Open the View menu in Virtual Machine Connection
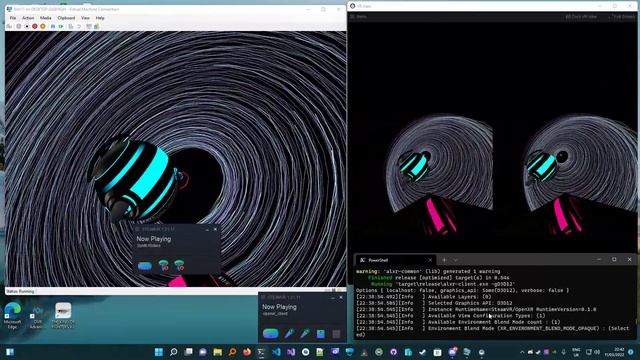Image resolution: width=640 pixels, height=360 pixels. pos(85,18)
